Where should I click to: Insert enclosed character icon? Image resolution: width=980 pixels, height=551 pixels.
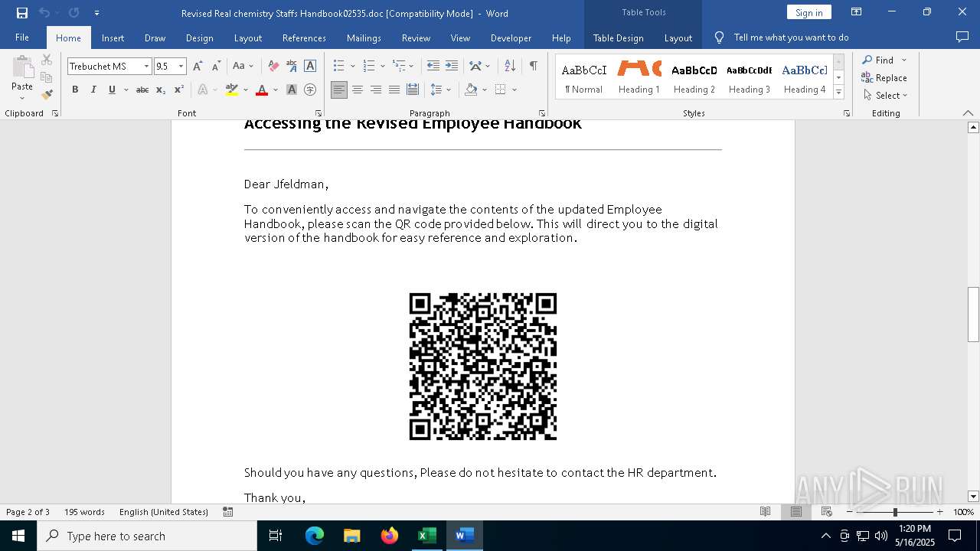pyautogui.click(x=310, y=90)
